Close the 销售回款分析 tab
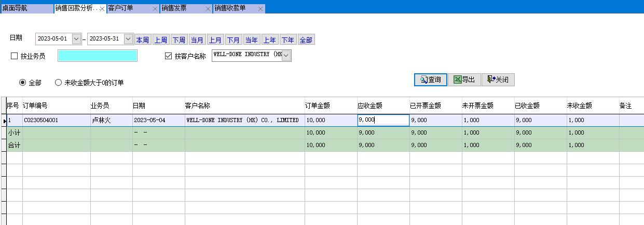644x225 pixels. 102,9
